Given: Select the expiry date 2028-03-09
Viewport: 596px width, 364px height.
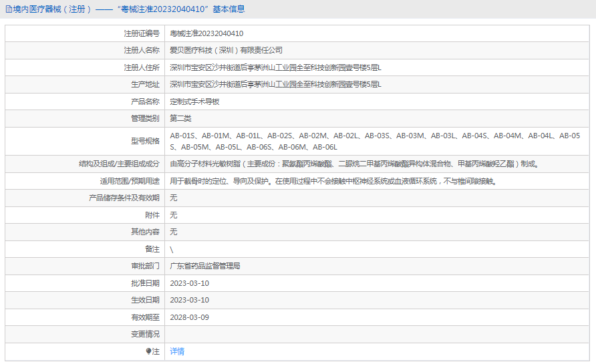Looking at the screenshot, I should tap(189, 317).
